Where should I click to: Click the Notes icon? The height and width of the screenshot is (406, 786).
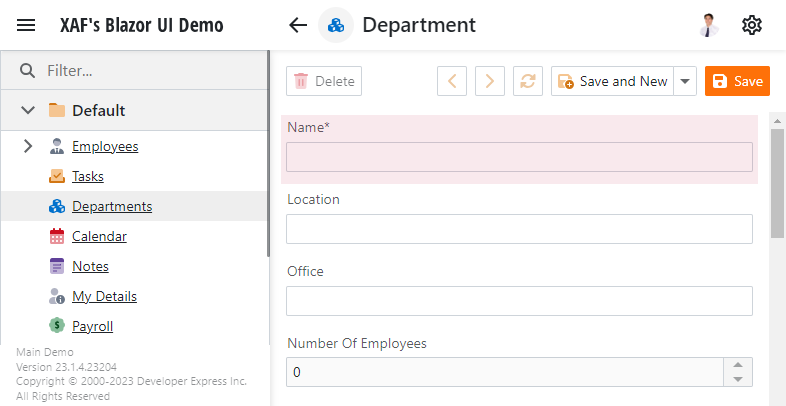point(57,266)
